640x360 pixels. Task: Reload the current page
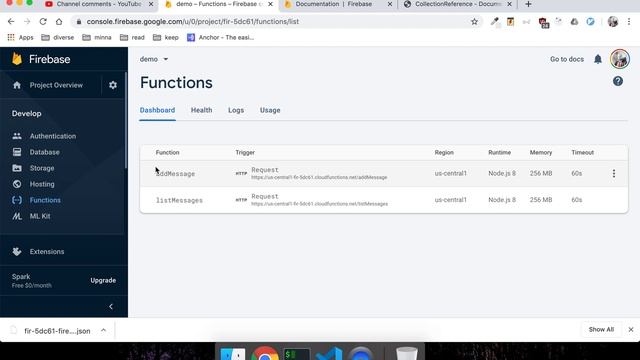point(43,22)
